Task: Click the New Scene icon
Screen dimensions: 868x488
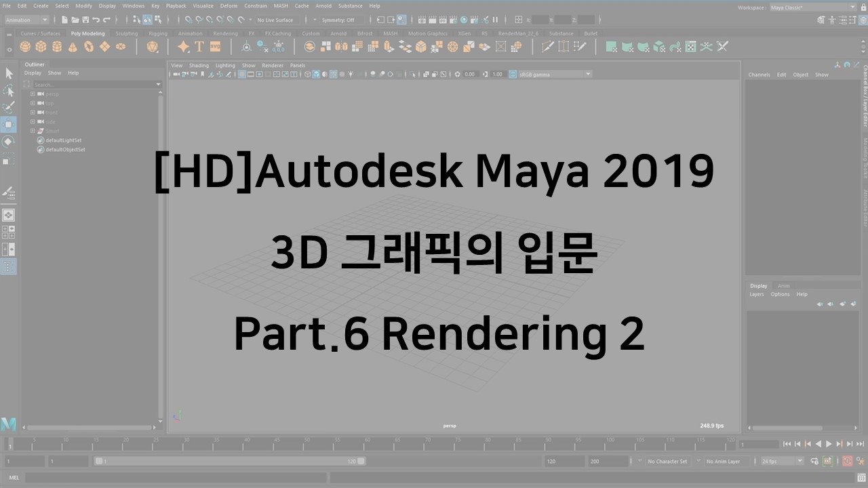Action: tap(66, 20)
